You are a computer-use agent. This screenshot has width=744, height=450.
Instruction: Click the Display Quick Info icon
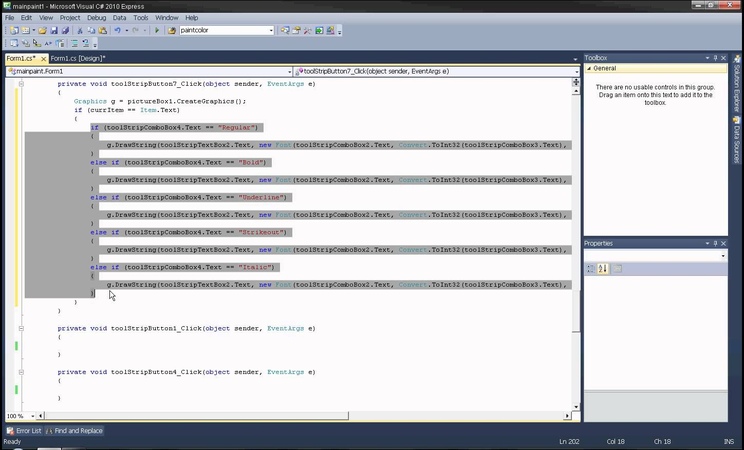click(x=37, y=43)
